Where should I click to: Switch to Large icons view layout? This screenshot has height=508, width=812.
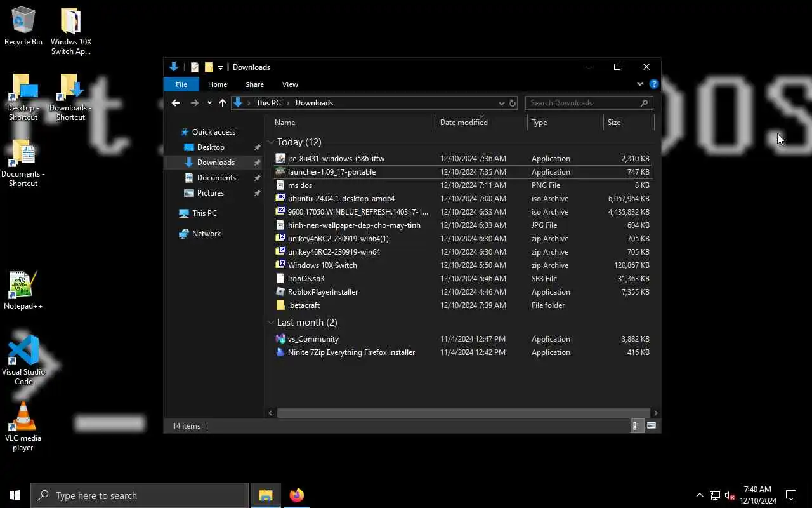pyautogui.click(x=651, y=426)
